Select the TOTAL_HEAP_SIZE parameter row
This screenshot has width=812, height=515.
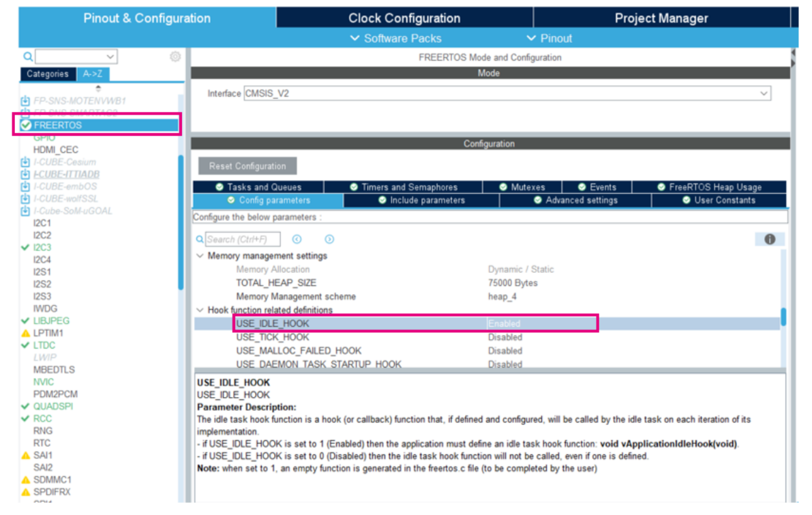(487, 283)
